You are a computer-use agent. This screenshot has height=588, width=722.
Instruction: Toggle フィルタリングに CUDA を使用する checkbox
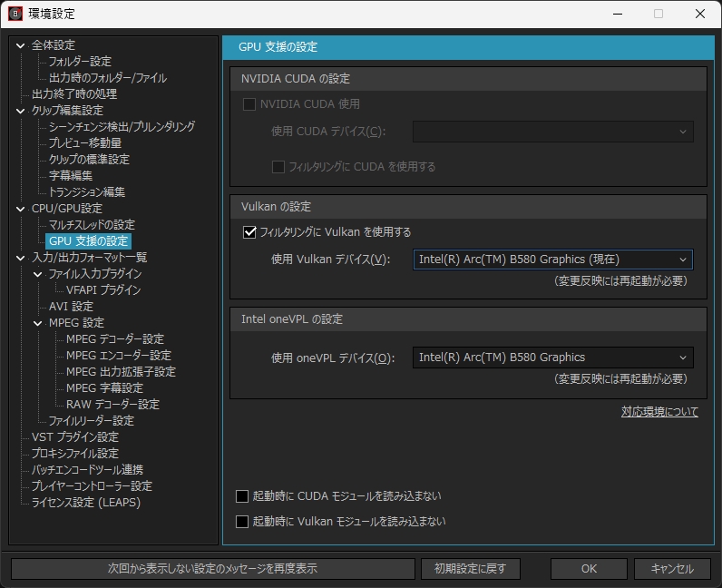(278, 167)
